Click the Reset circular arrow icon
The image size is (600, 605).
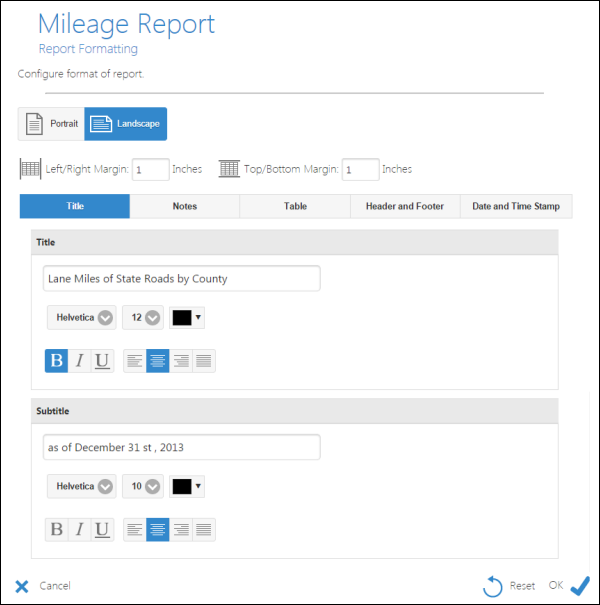[x=493, y=586]
